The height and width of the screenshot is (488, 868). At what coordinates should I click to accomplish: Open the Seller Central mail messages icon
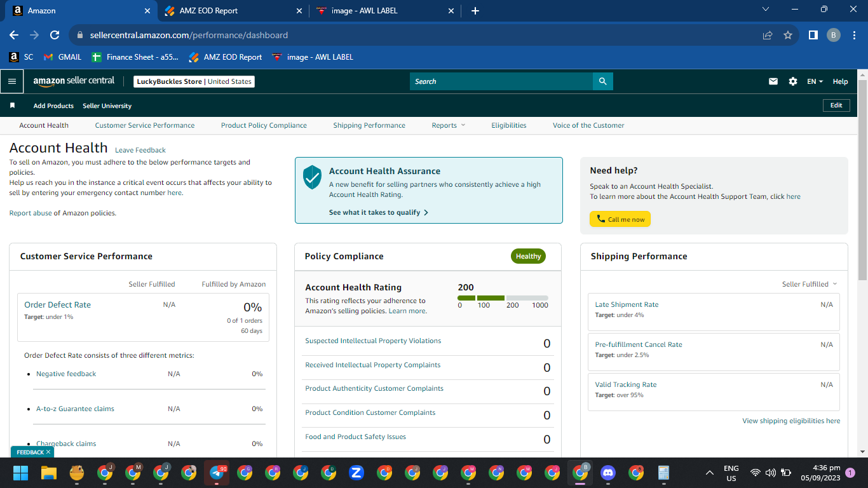[x=773, y=81]
